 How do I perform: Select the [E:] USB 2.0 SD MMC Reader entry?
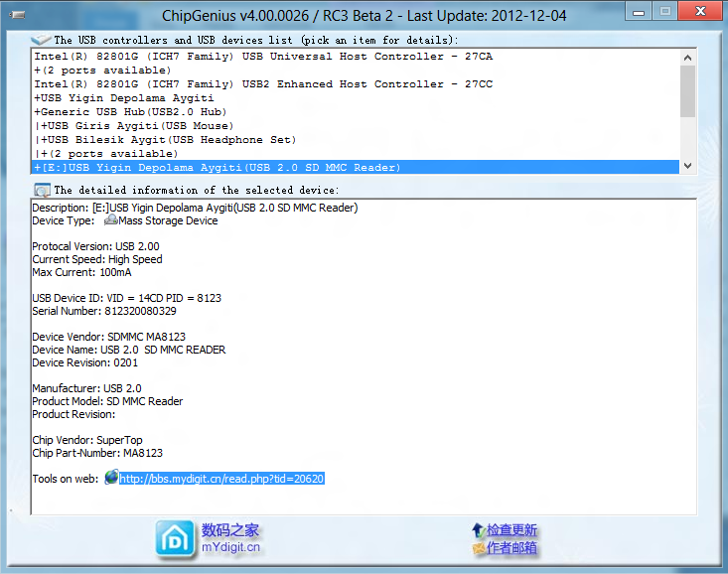tap(356, 167)
